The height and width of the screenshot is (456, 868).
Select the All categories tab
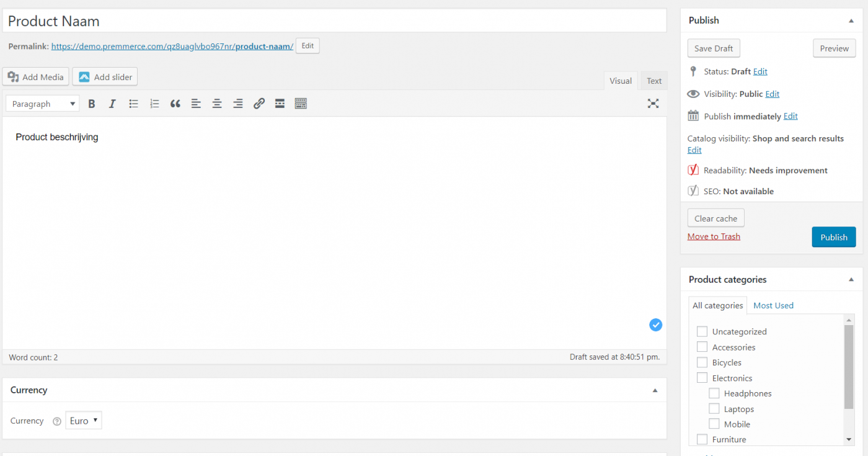(718, 305)
